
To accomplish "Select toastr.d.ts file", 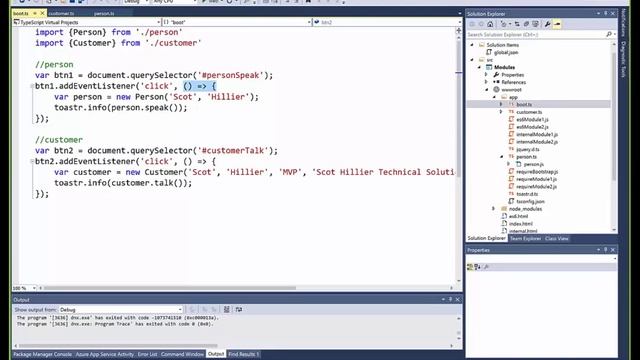I will 527,194.
